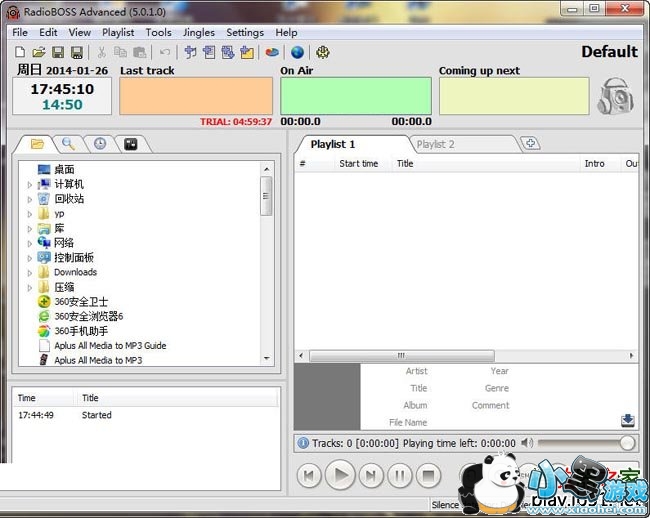The image size is (650, 518).
Task: Open the View menu
Action: click(80, 32)
